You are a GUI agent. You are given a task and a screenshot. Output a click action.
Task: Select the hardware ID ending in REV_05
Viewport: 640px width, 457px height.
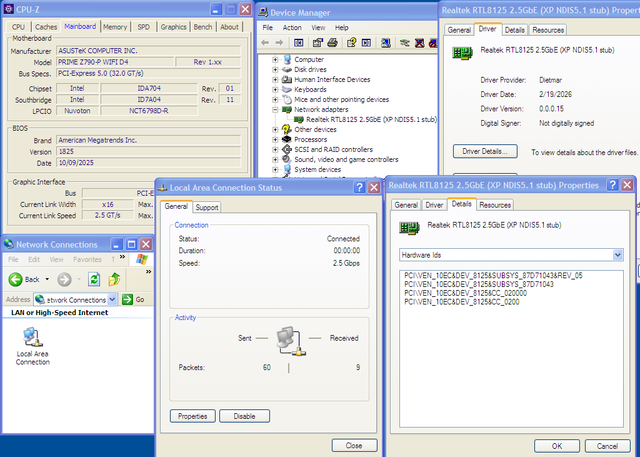[x=493, y=275]
